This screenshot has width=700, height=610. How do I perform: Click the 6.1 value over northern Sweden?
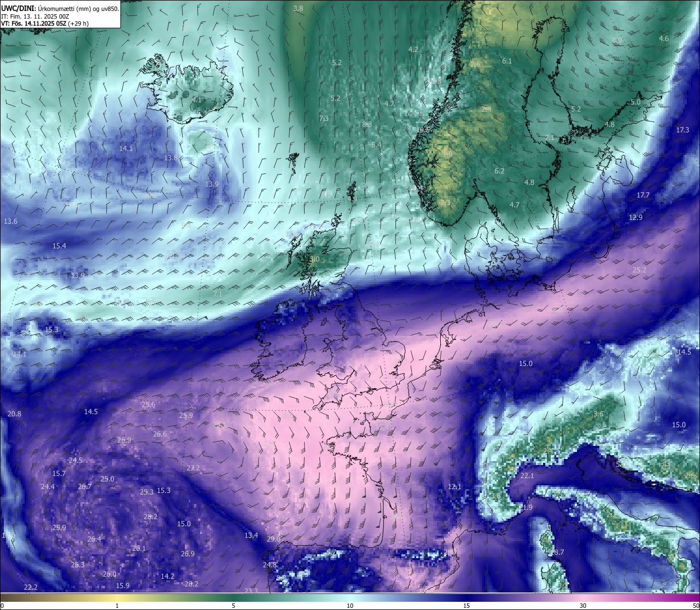507,61
